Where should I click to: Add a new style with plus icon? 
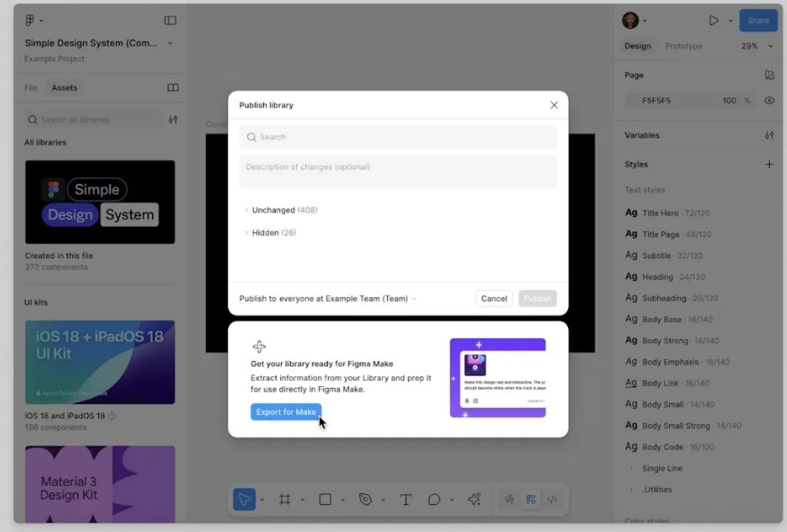pos(769,164)
